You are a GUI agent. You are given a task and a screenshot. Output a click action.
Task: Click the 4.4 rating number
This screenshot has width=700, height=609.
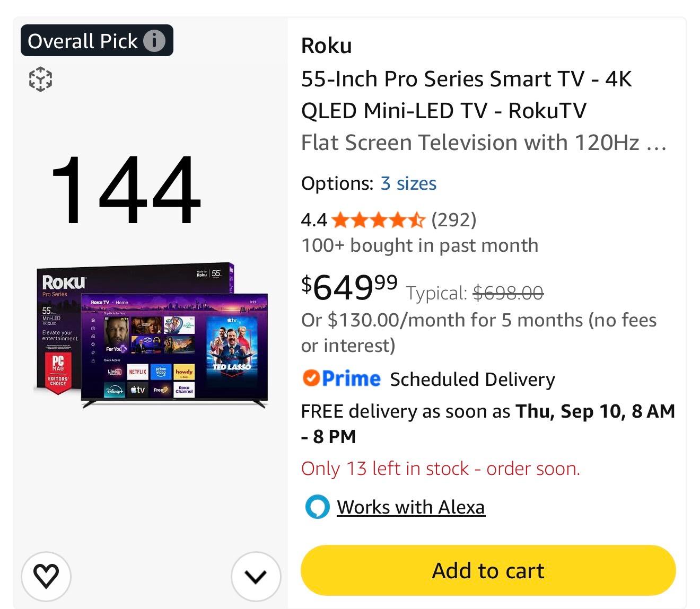[314, 219]
